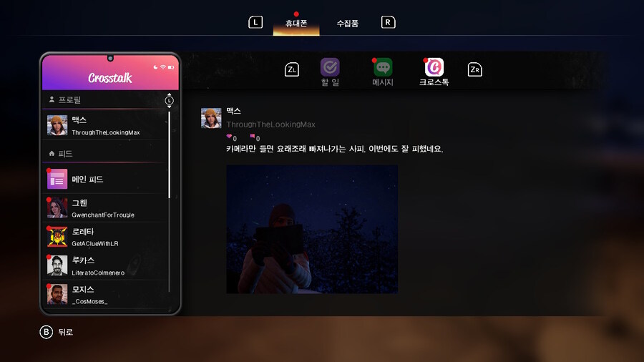Click the ThroughTheLookingMax handle on the post
Screen dimensions: 644x362
pyautogui.click(x=270, y=124)
